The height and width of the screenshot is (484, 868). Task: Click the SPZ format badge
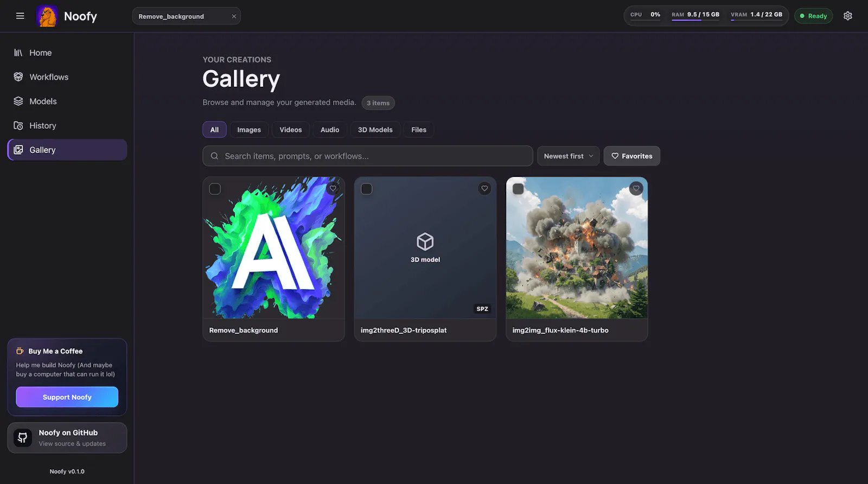click(x=482, y=309)
